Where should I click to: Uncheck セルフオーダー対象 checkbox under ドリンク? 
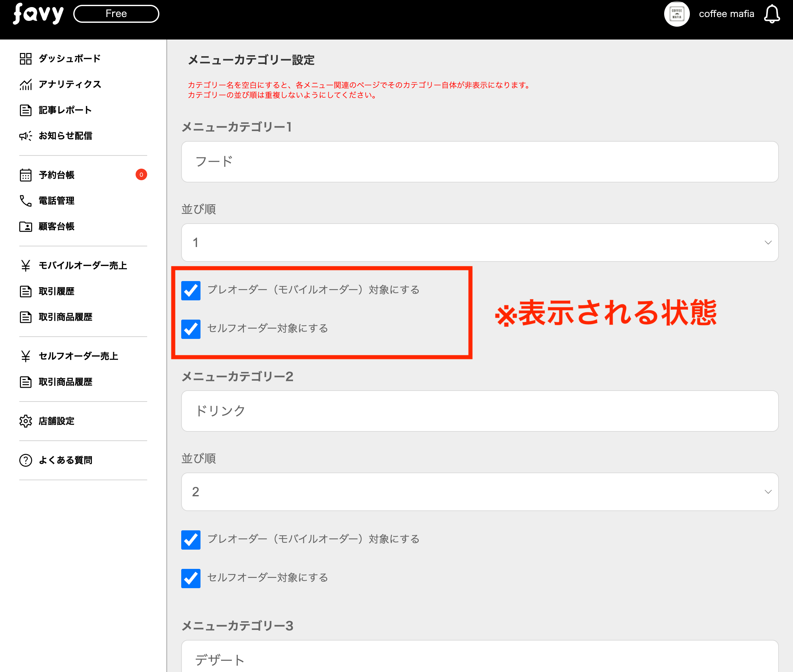click(191, 578)
